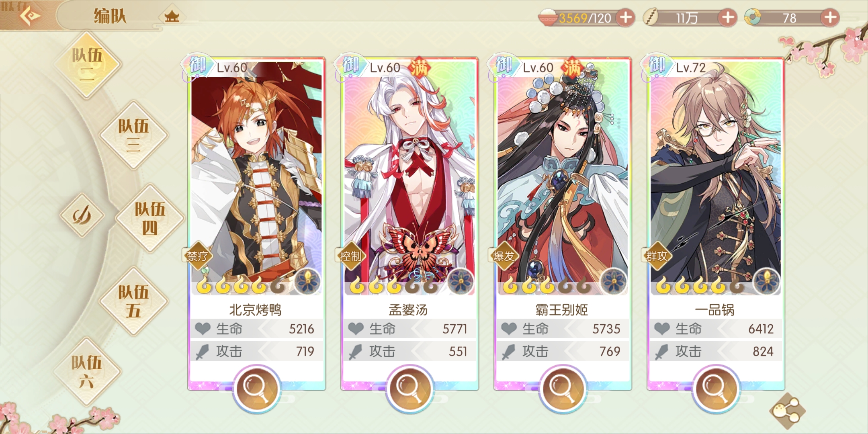
Task: Inspect 北京烤鸭 with its magnifier button
Action: 256,388
